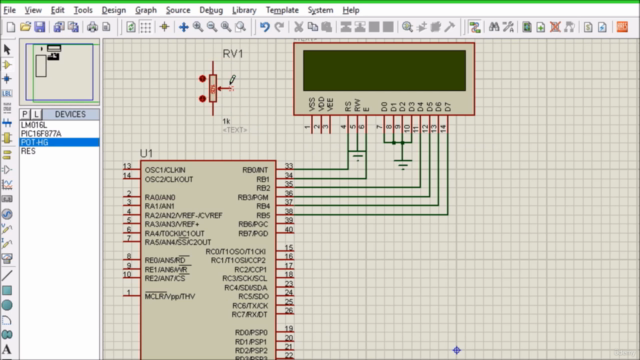Image resolution: width=640 pixels, height=360 pixels.
Task: Open the View menu
Action: (33, 10)
